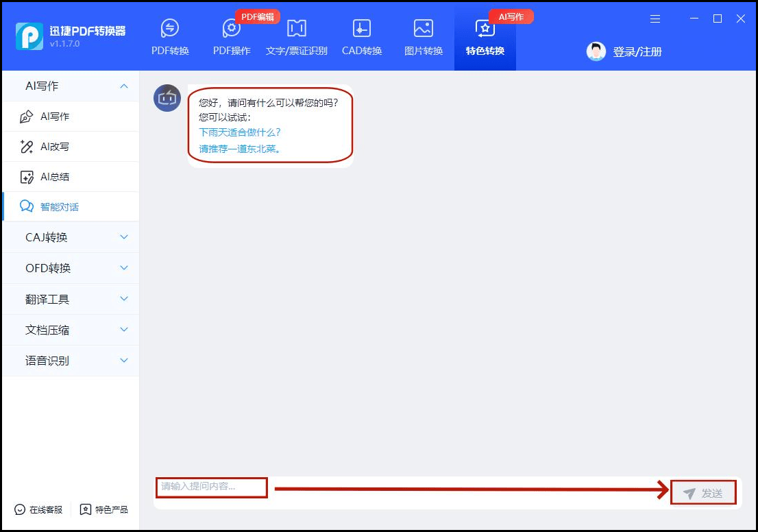Click the 迅捷PDF转换器 app logo

(29, 36)
